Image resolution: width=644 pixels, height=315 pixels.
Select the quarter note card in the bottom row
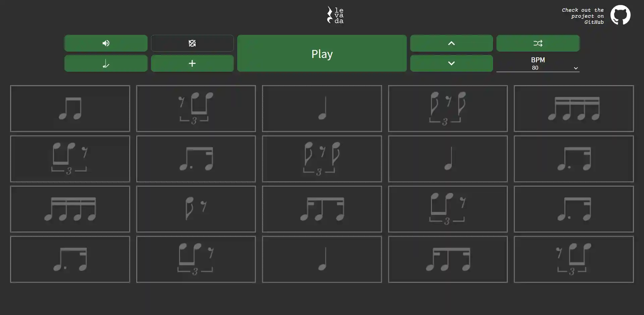[x=322, y=259]
